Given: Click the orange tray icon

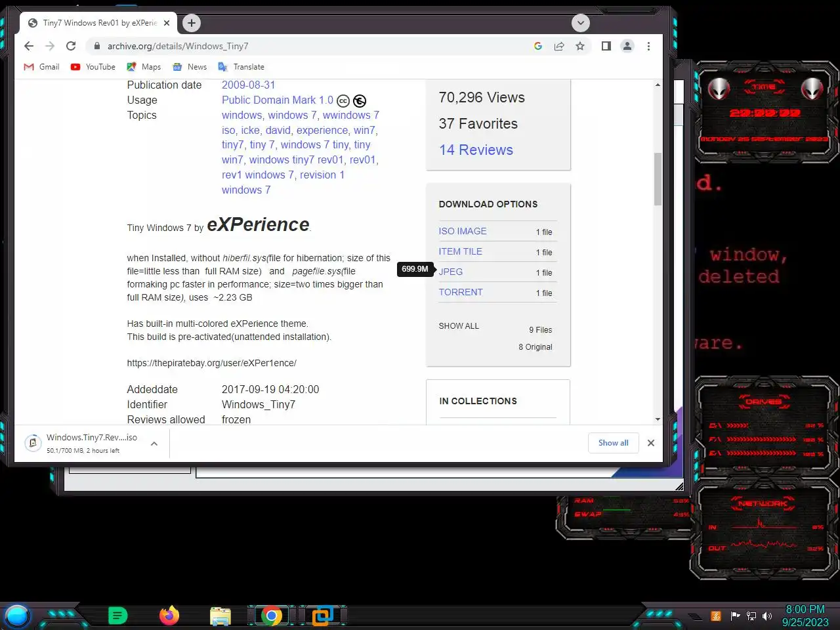Looking at the screenshot, I should pos(716,616).
